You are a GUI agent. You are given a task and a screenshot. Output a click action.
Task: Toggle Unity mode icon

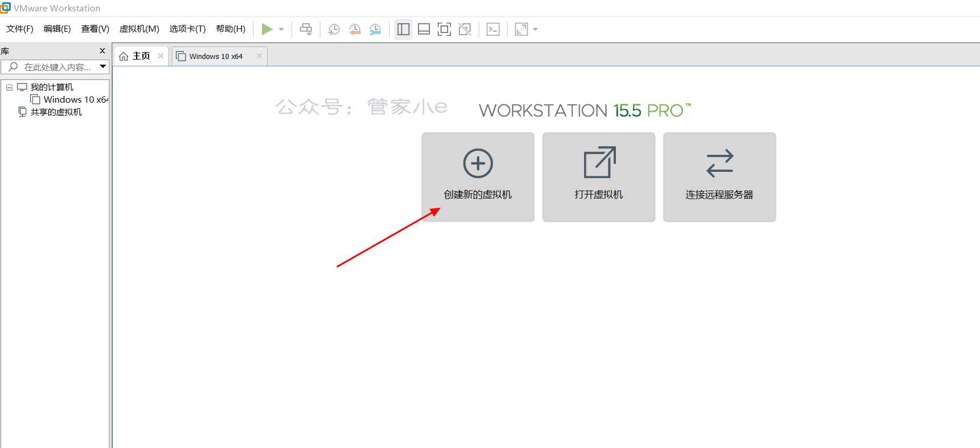click(464, 29)
